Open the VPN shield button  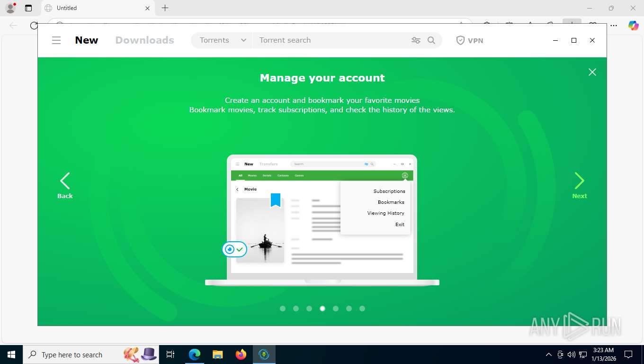click(470, 40)
